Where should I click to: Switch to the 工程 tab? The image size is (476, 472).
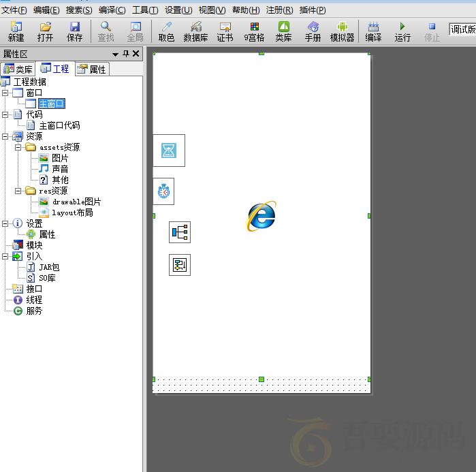tap(55, 69)
